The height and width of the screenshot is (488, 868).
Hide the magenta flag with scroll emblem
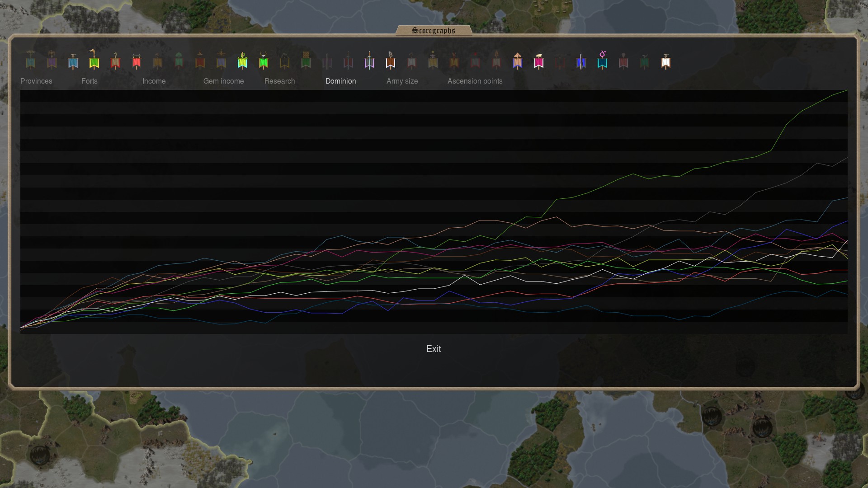pos(539,61)
